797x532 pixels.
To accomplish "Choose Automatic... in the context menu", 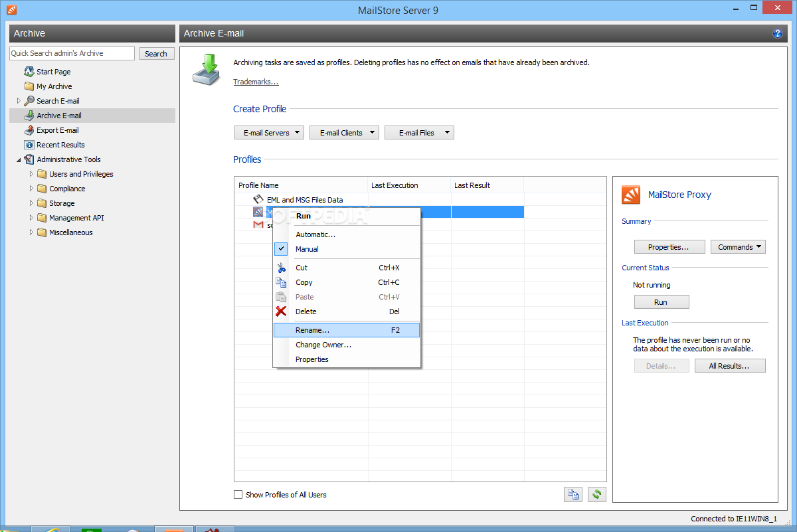I will [347, 234].
